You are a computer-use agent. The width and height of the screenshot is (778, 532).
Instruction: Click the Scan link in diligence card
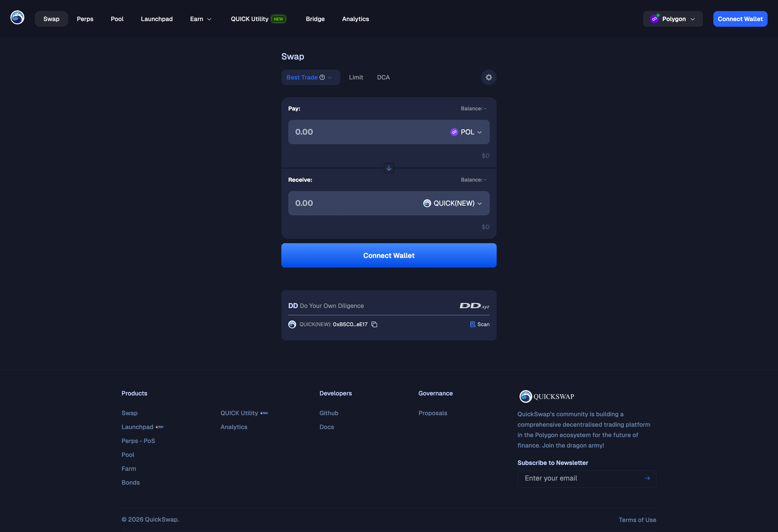coord(479,324)
